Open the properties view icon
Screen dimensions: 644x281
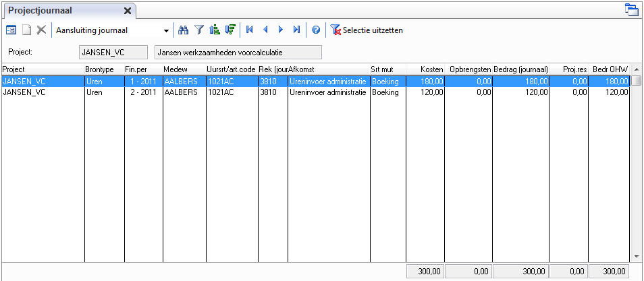(x=11, y=30)
